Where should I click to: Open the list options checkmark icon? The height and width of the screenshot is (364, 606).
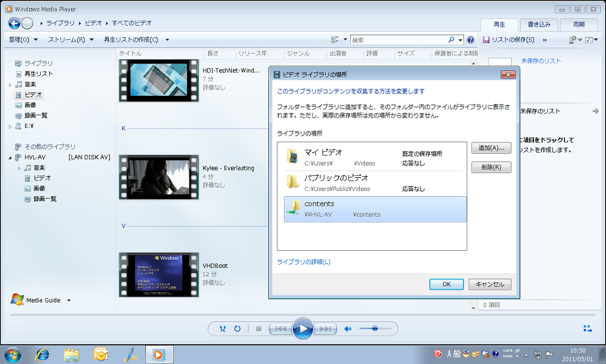click(589, 40)
